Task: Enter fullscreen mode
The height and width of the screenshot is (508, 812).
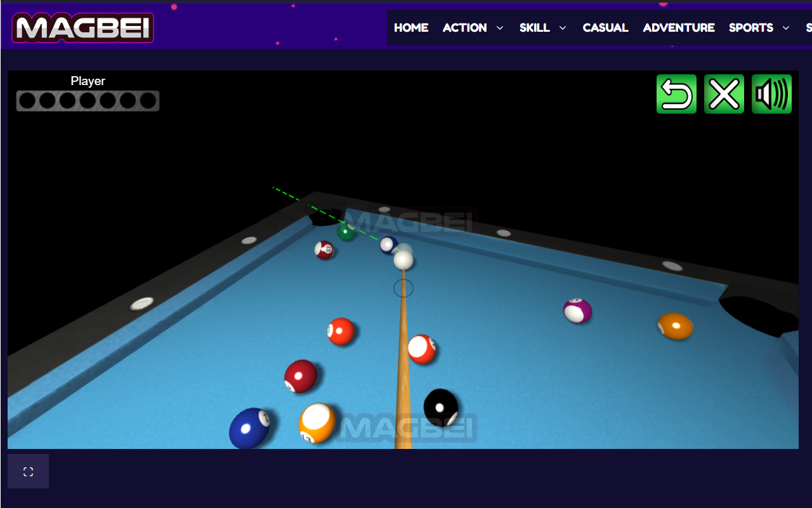Action: coord(28,471)
